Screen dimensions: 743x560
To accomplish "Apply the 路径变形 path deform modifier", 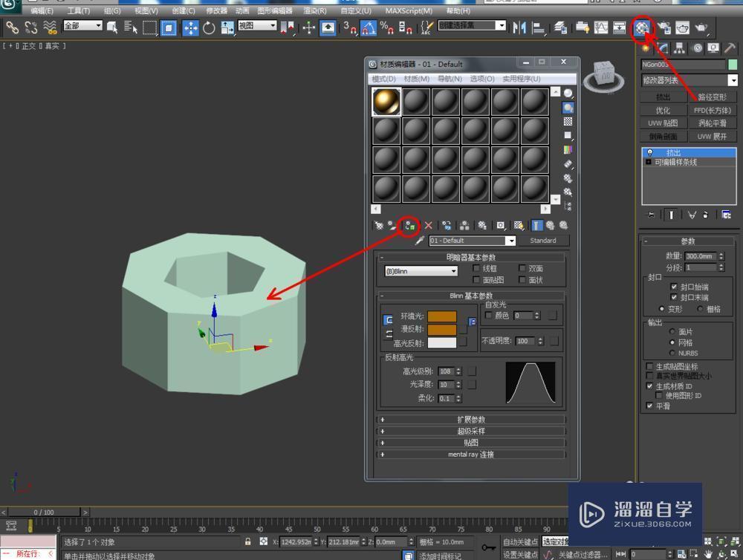I will point(714,96).
